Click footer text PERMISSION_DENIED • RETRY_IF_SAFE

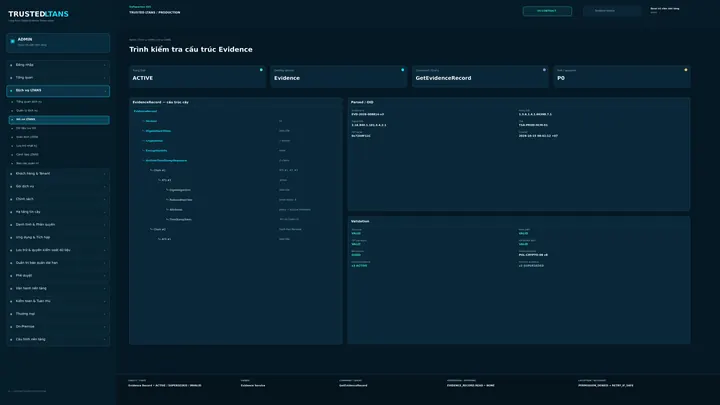click(x=606, y=386)
